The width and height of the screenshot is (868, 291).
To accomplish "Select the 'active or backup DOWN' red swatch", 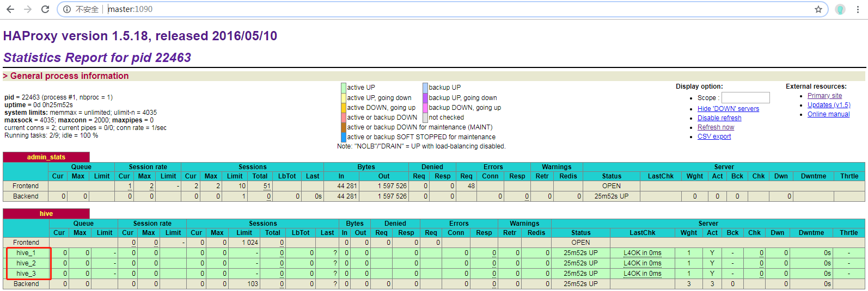I will (344, 117).
